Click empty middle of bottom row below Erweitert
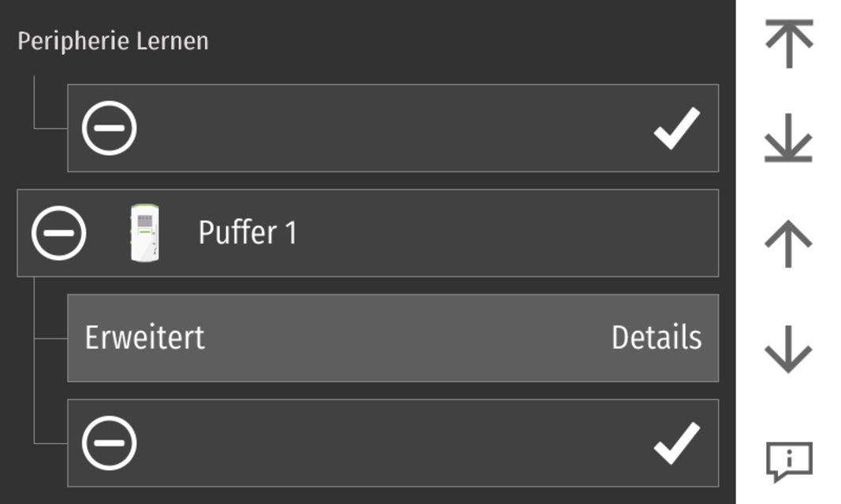 click(x=394, y=443)
